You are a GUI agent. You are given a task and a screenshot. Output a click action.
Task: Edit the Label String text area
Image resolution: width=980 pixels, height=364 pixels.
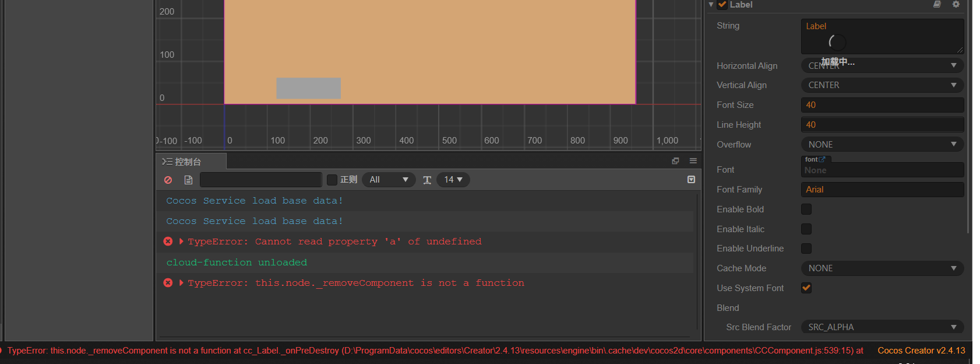pyautogui.click(x=882, y=36)
